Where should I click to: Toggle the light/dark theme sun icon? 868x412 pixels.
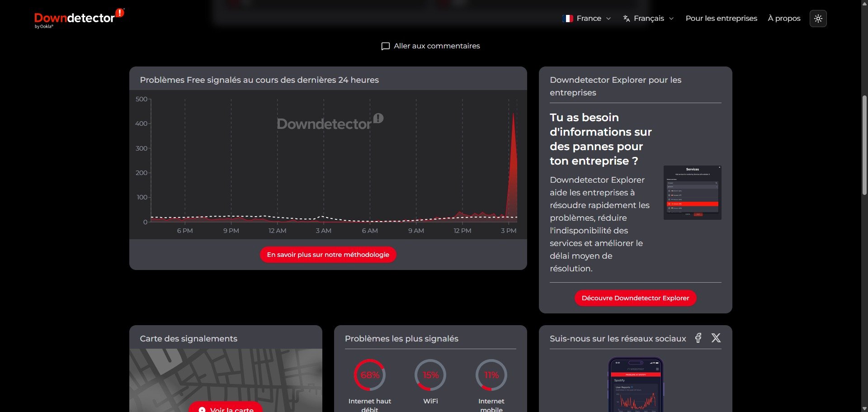(818, 19)
